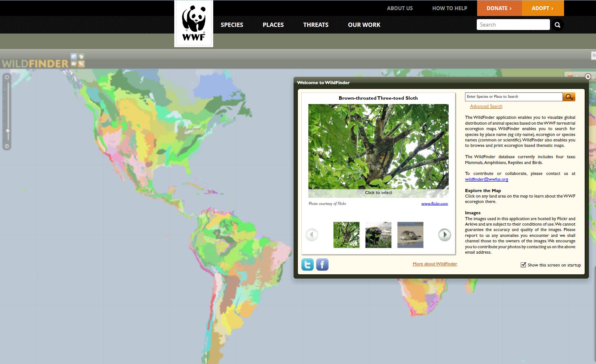Viewport: 596px width, 364px height.
Task: Click the DONATE button
Action: pyautogui.click(x=499, y=8)
